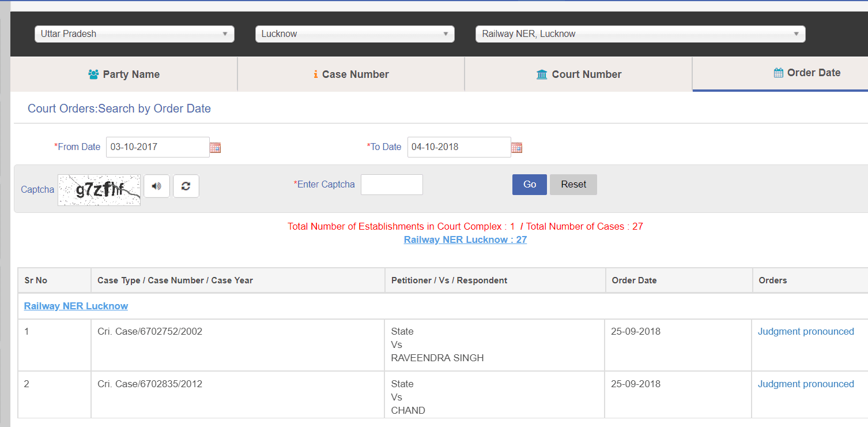
Task: Select cell Cri. Case/6702835/2012
Action: [237, 395]
